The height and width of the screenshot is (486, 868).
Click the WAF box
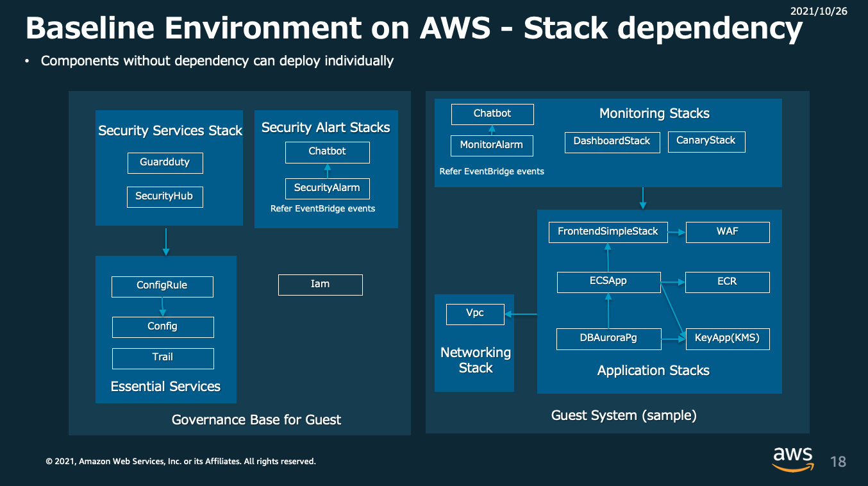(x=728, y=232)
